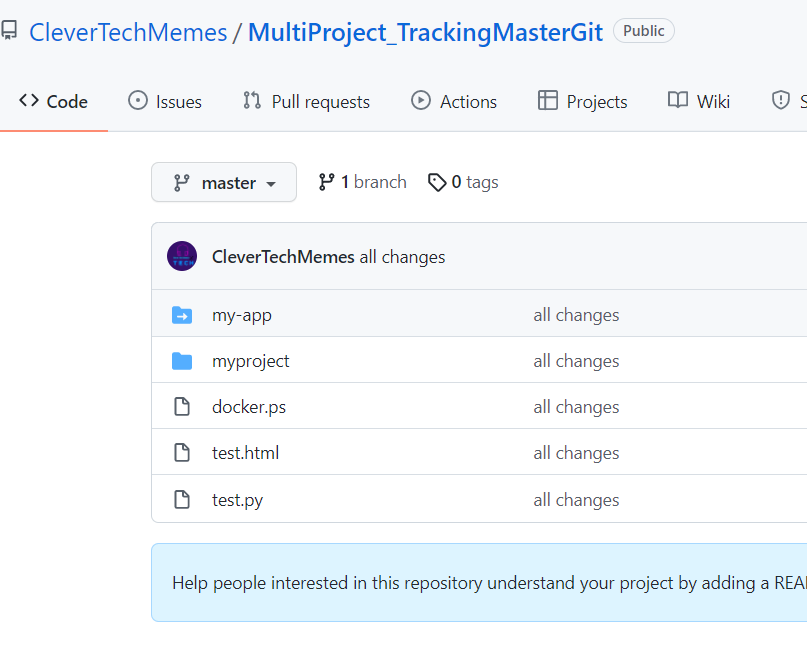Click the Code tab angle-brackets icon

click(x=29, y=100)
